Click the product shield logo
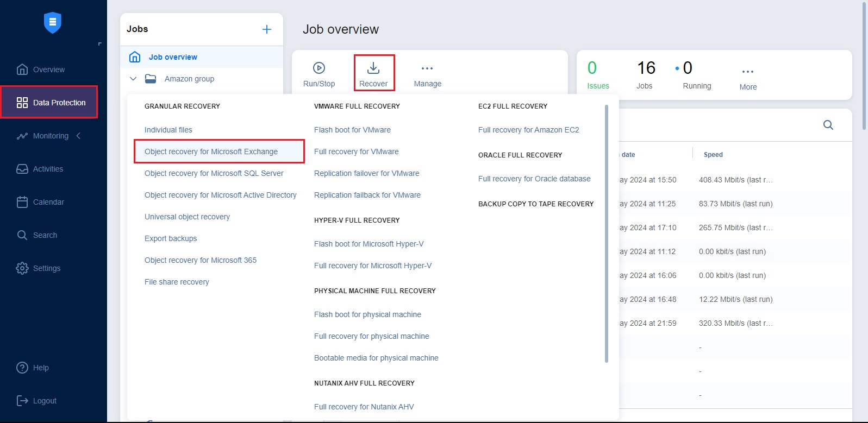Image resolution: width=868 pixels, height=423 pixels. (x=53, y=22)
